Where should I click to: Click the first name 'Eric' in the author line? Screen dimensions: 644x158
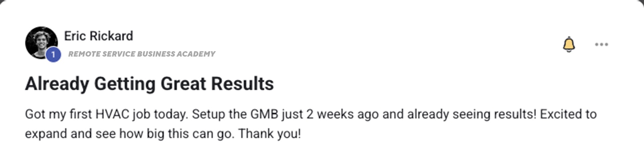tap(74, 36)
